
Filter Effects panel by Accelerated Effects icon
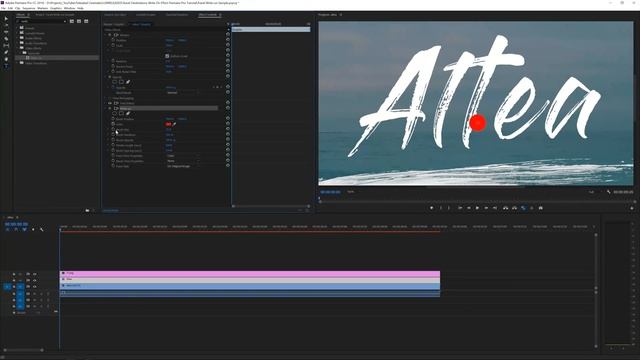tap(72, 21)
